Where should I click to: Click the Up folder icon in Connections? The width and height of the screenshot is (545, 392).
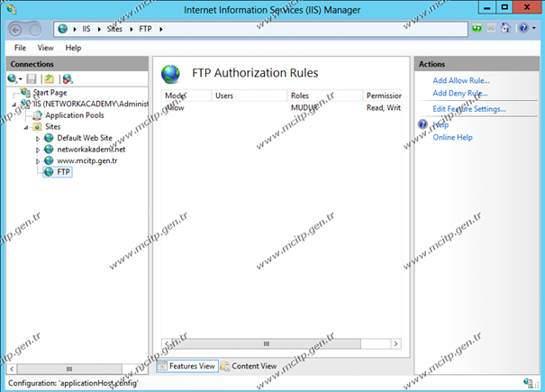click(50, 79)
